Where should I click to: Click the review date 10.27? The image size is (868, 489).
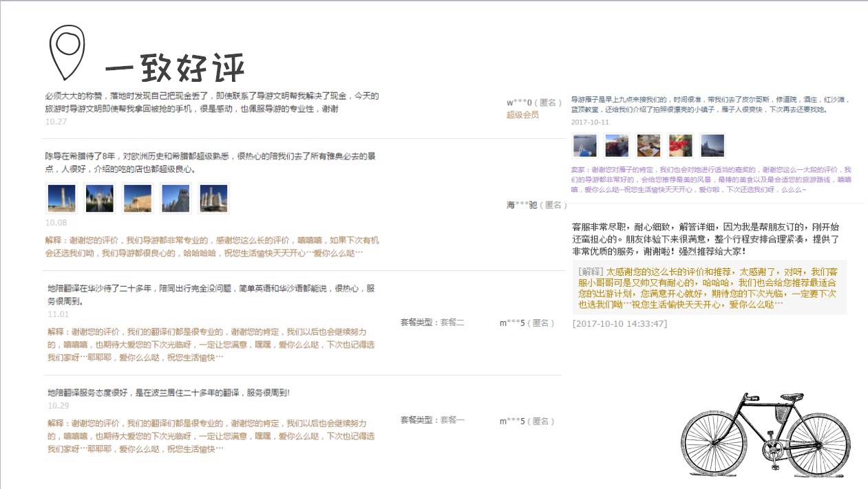(56, 122)
